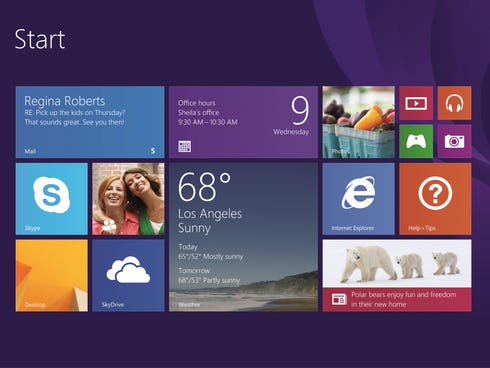Click the 'Wednesday' day label
Viewport: 490px width, 368px height.
coord(291,132)
